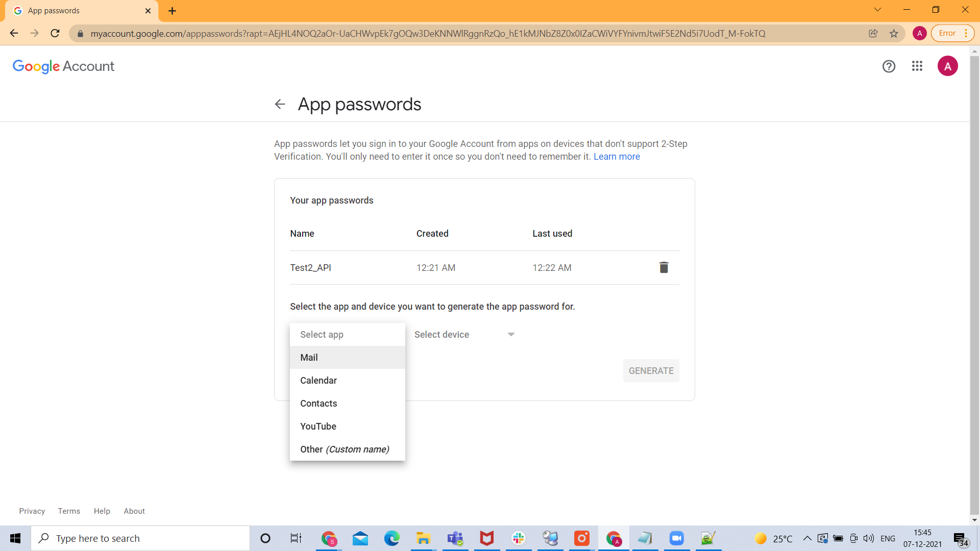
Task: Open the Privacy footer link
Action: (x=32, y=511)
